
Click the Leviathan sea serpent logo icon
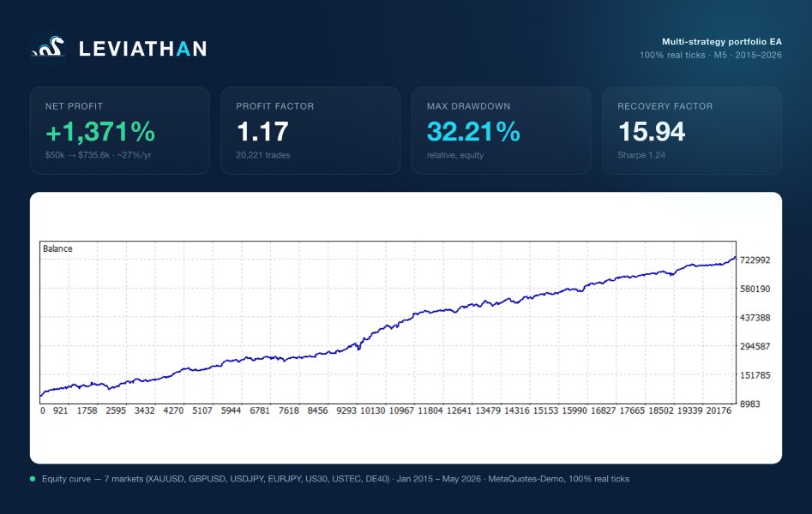pos(48,46)
